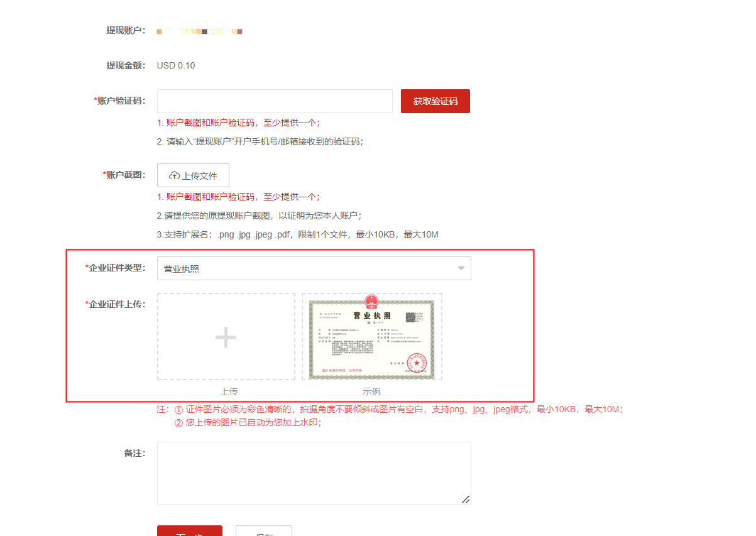Click the USD 0.10 withdrawal amount
756x536 pixels.
pos(176,65)
